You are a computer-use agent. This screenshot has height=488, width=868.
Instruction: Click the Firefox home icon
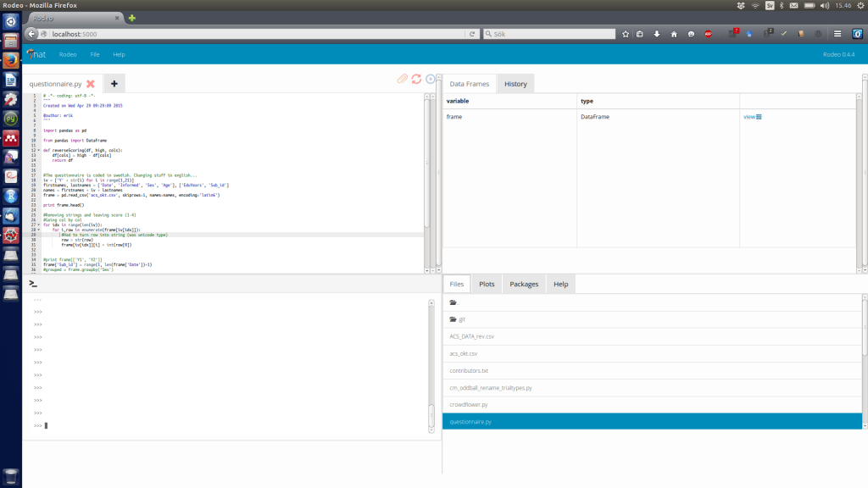tap(675, 34)
